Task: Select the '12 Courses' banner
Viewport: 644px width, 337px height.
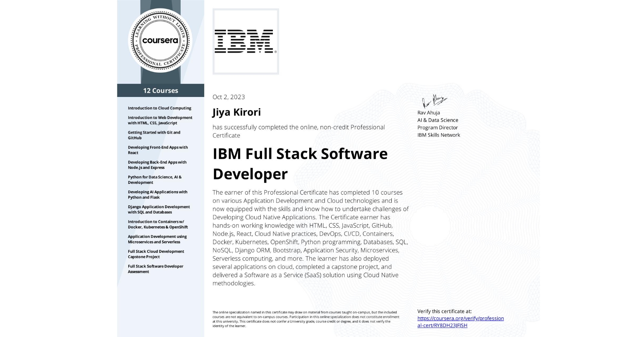Action: (161, 90)
